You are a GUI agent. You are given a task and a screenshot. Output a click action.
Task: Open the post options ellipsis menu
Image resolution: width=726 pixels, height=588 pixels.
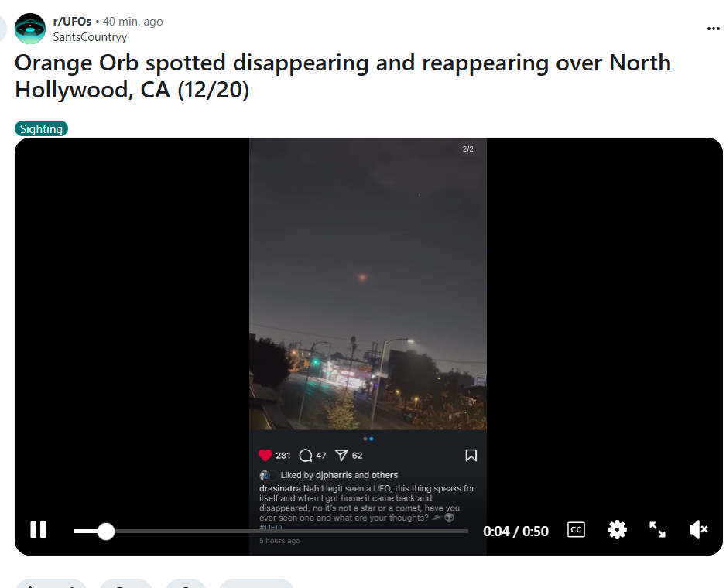click(x=713, y=29)
